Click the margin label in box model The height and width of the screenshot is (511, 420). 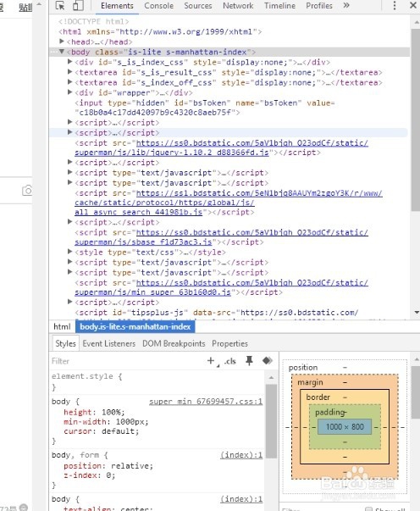click(310, 382)
